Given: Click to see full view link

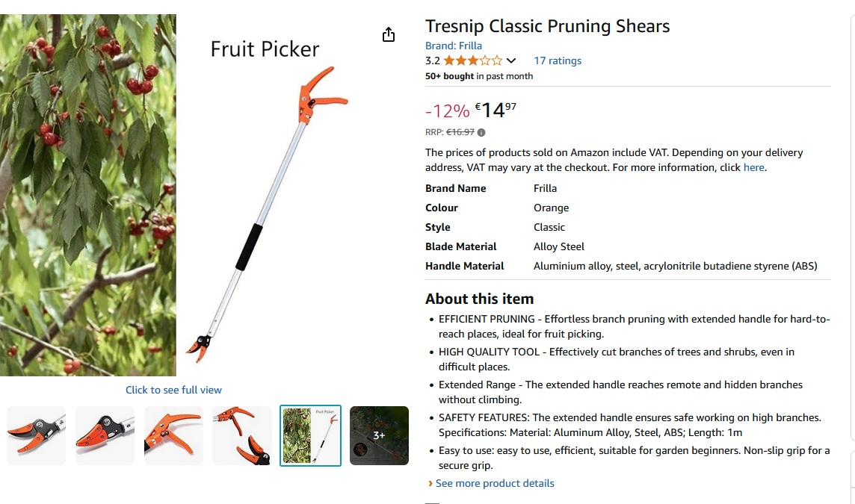Looking at the screenshot, I should coord(173,390).
